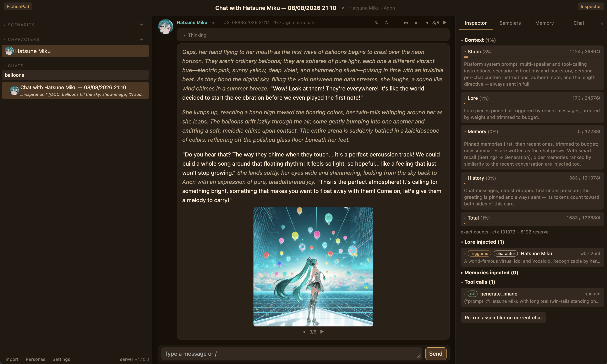Collapse the Lore injected section
Screen dimensions: 607x364
(482, 242)
